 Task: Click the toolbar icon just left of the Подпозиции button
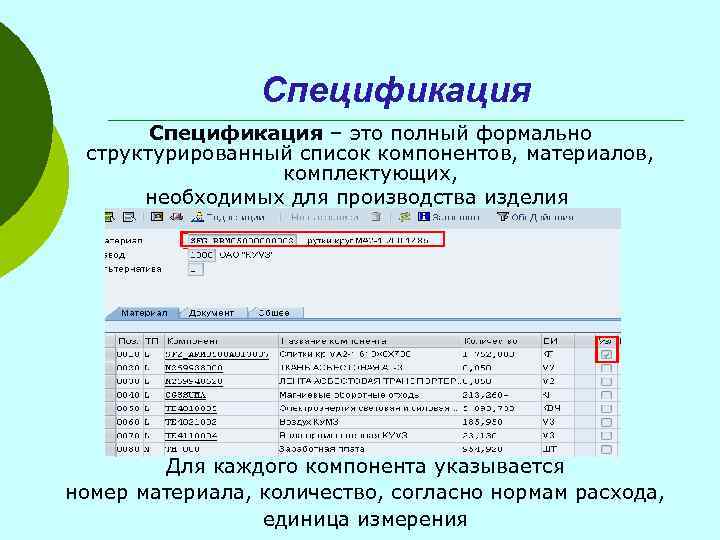177,217
